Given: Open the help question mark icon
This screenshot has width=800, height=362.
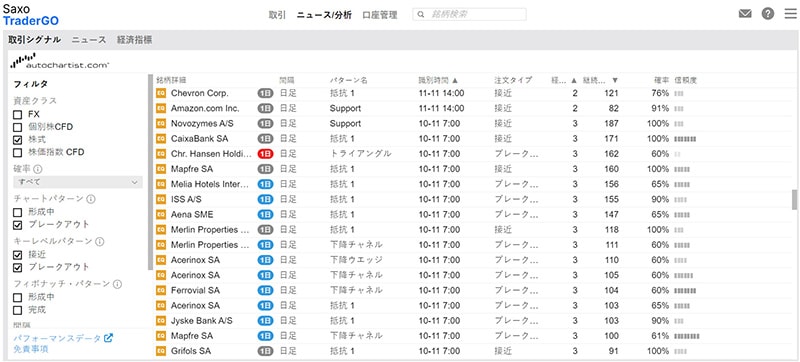Looking at the screenshot, I should (x=768, y=14).
